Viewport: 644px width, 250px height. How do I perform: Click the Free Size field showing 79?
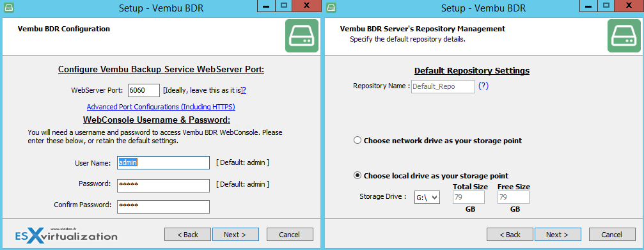(513, 197)
